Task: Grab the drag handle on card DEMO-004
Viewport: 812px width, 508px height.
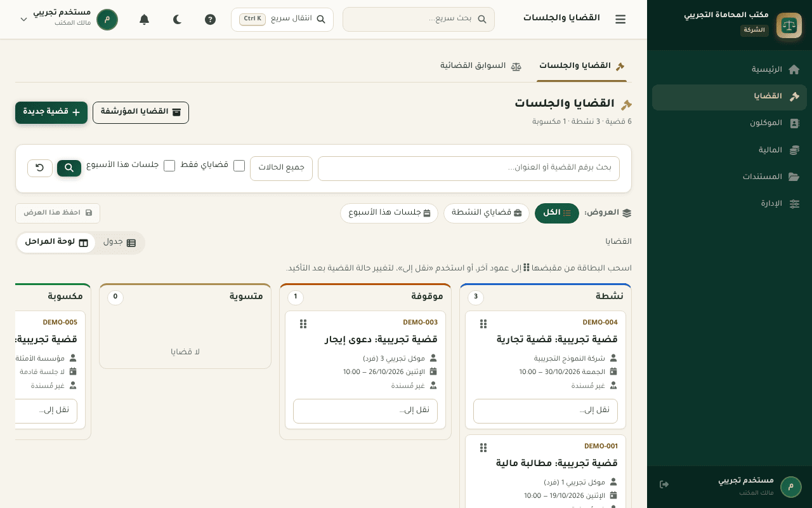Action: [483, 324]
